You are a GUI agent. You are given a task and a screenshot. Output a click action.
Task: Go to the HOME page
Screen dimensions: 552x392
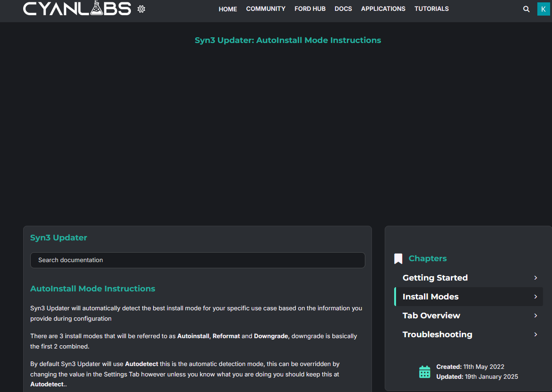coord(228,9)
